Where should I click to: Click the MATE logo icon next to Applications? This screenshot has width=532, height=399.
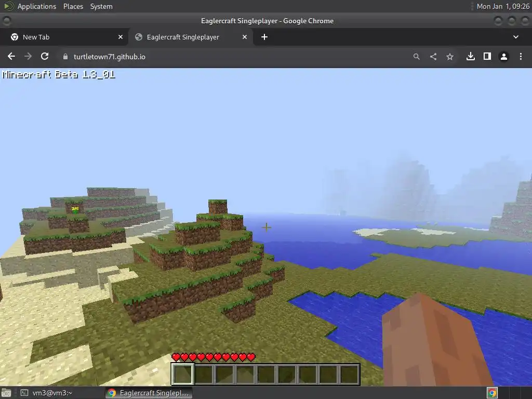[8, 6]
